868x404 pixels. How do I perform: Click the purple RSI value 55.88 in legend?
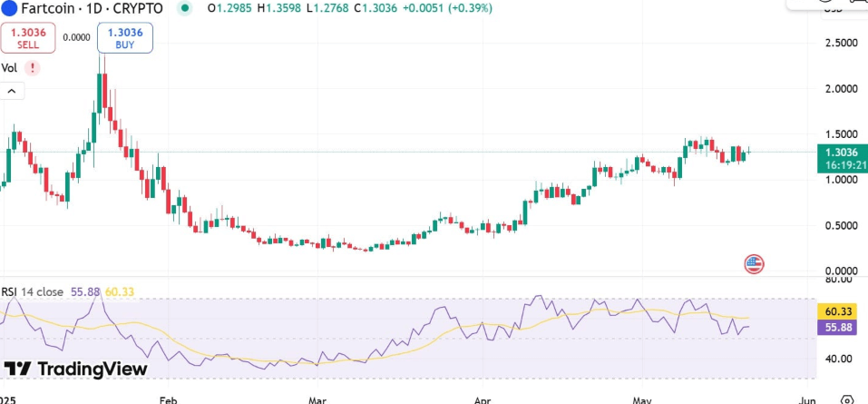pos(85,291)
